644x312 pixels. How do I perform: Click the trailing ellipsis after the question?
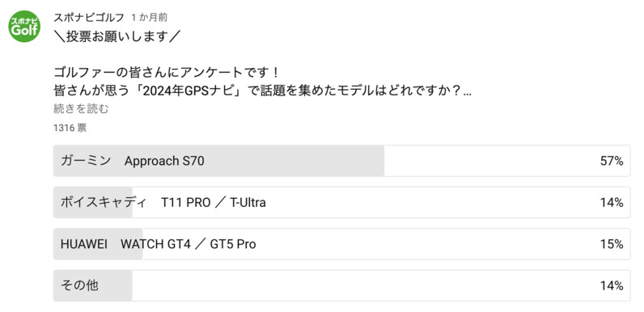pyautogui.click(x=467, y=94)
